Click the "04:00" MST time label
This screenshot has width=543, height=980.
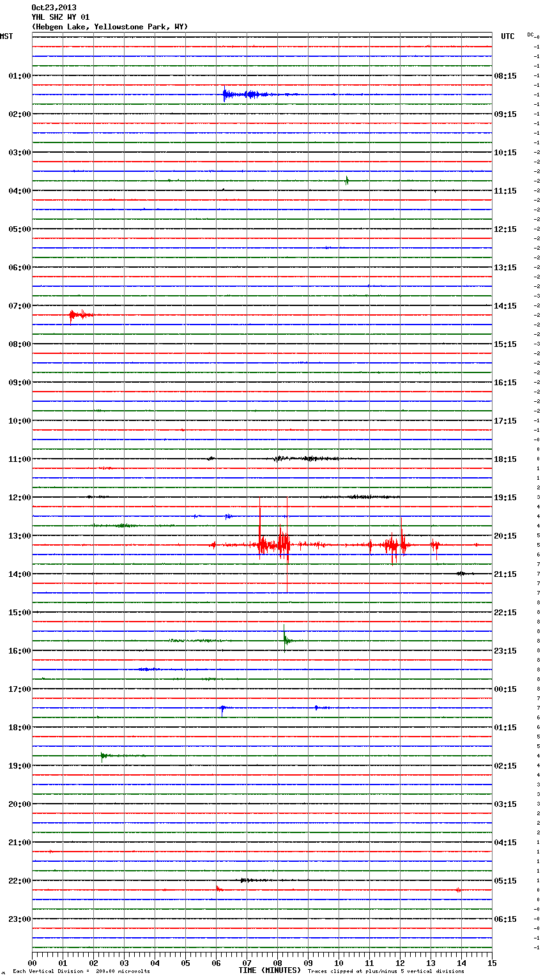20,191
